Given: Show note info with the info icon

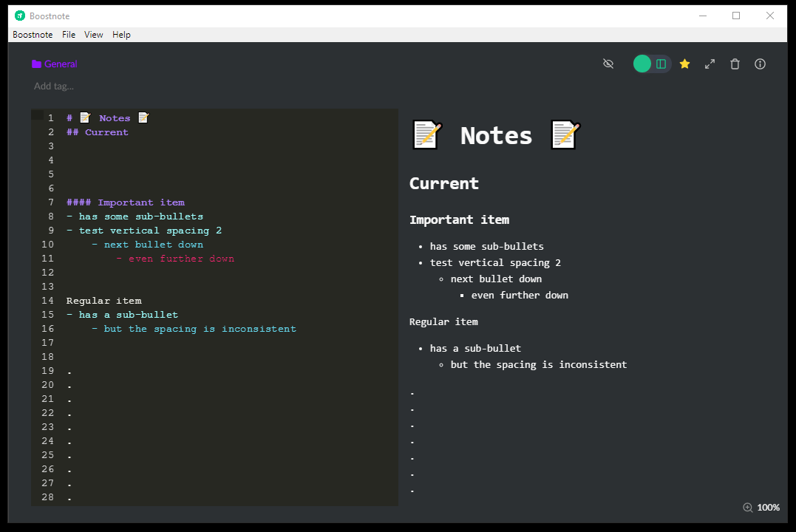Looking at the screenshot, I should [x=760, y=64].
